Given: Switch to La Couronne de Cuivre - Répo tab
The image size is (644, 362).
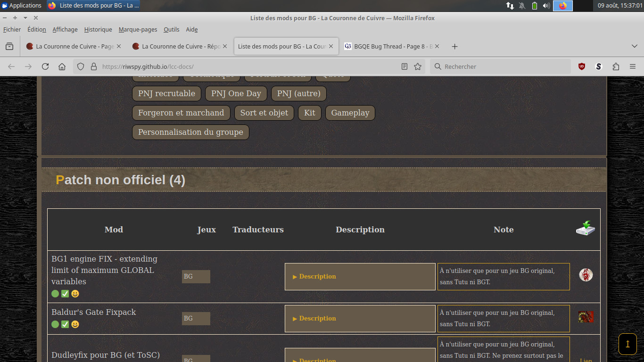Looking at the screenshot, I should coord(180,46).
